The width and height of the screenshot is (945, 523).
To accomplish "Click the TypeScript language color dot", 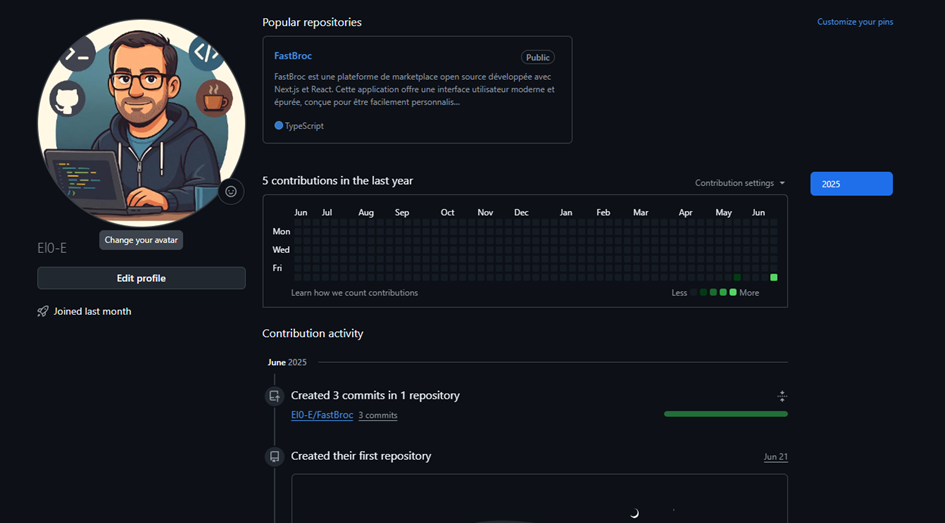I will [x=279, y=126].
